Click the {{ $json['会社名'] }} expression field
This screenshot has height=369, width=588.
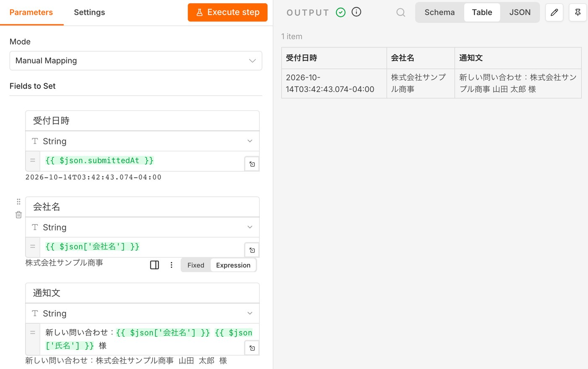(143, 247)
